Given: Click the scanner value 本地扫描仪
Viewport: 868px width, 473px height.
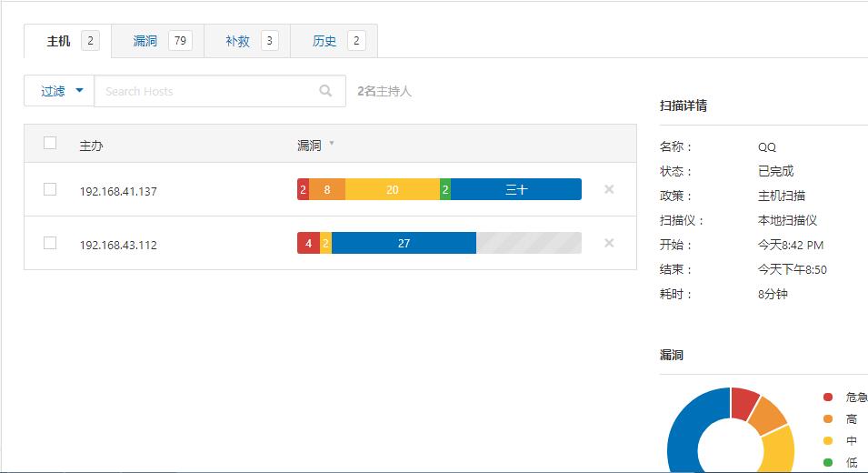Looking at the screenshot, I should click(787, 220).
